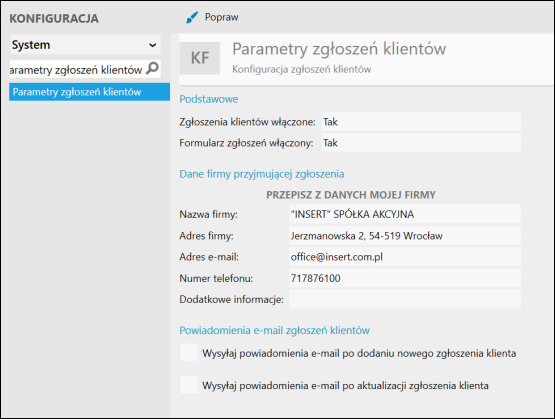Click the Popraw toolbar command
The width and height of the screenshot is (555, 419).
pos(212,17)
